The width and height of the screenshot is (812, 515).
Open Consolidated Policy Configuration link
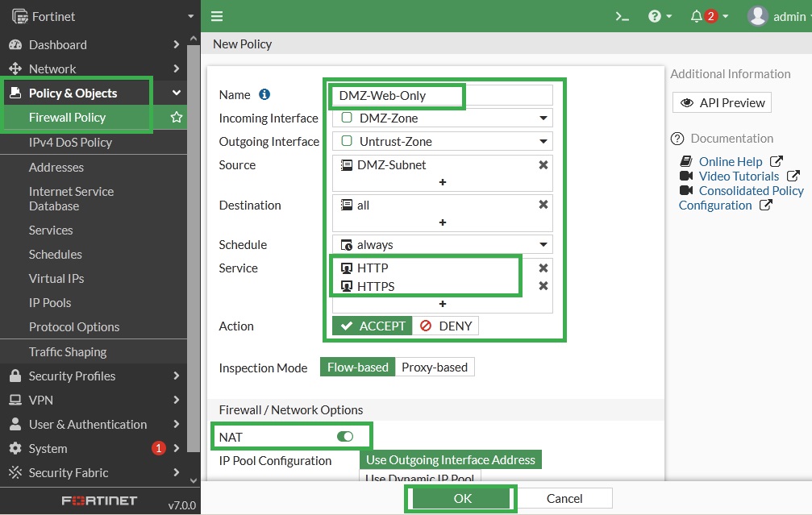pyautogui.click(x=741, y=197)
